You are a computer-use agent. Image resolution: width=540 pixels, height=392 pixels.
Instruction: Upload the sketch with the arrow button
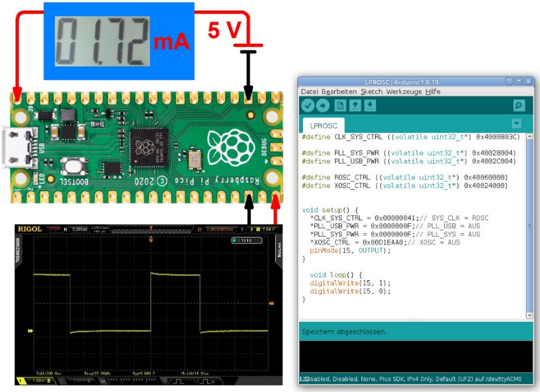point(322,106)
